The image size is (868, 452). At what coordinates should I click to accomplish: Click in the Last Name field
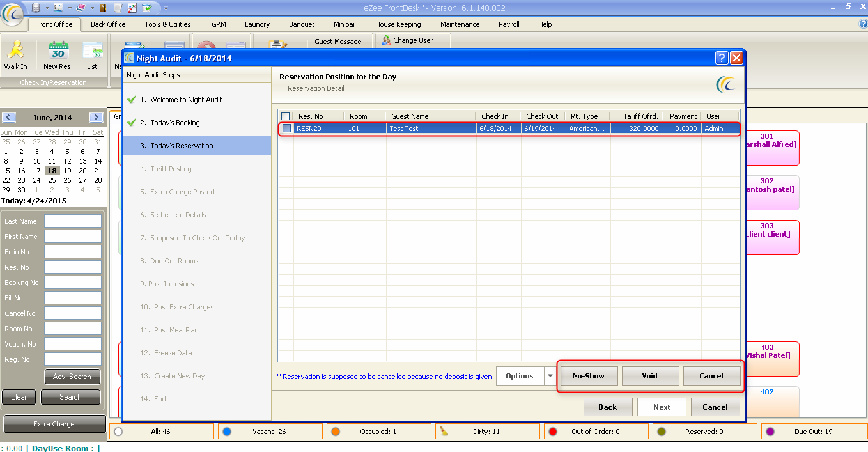pos(73,221)
